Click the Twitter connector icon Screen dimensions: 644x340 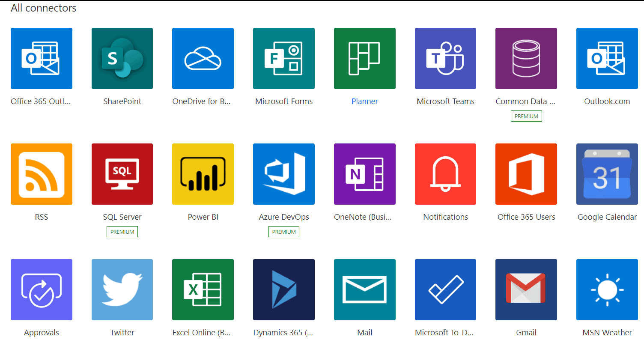tap(122, 289)
